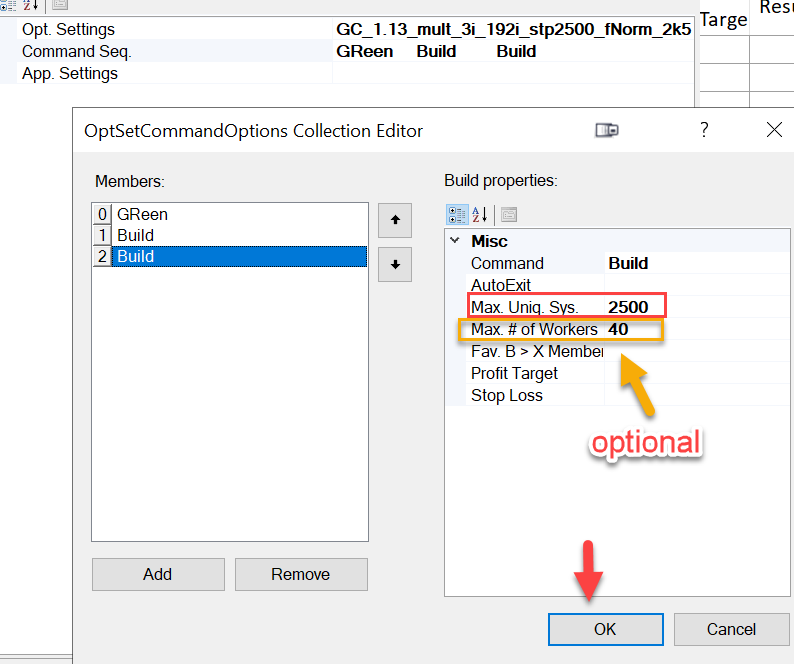This screenshot has height=664, width=794.
Task: Confirm the dialog with OK
Action: click(605, 629)
